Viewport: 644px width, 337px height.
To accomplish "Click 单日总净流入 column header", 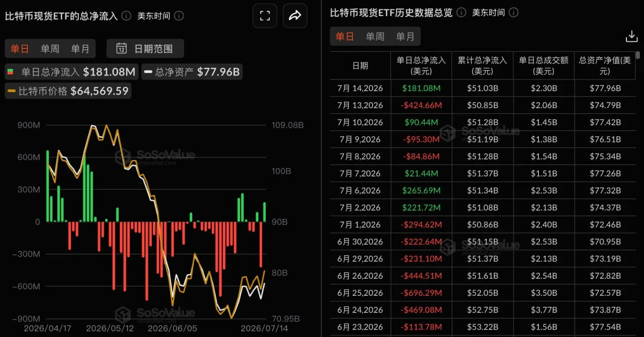I will pos(421,65).
